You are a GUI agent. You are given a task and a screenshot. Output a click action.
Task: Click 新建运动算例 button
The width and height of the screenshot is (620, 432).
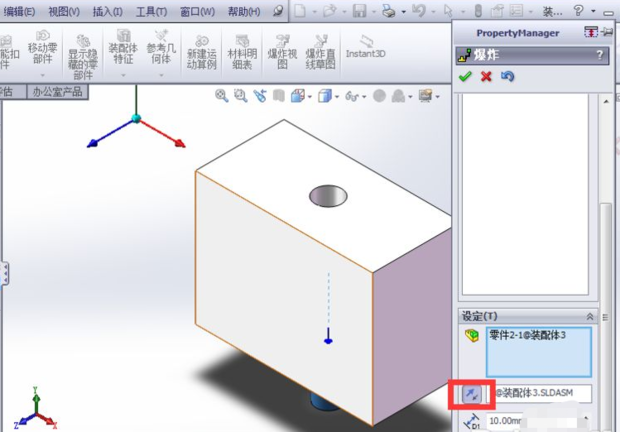[x=202, y=52]
